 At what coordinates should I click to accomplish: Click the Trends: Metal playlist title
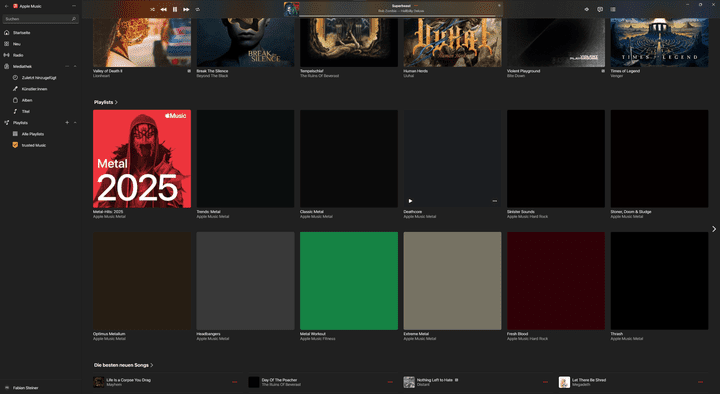click(x=208, y=212)
